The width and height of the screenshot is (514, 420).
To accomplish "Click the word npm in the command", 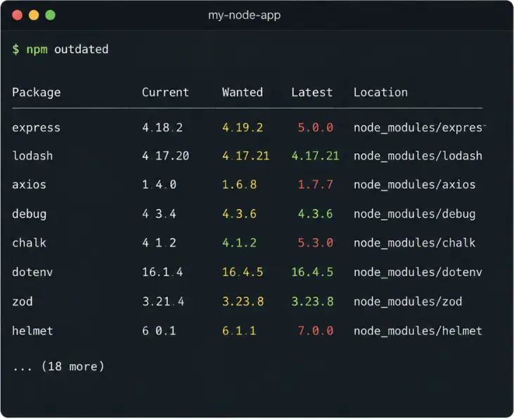I will click(37, 49).
